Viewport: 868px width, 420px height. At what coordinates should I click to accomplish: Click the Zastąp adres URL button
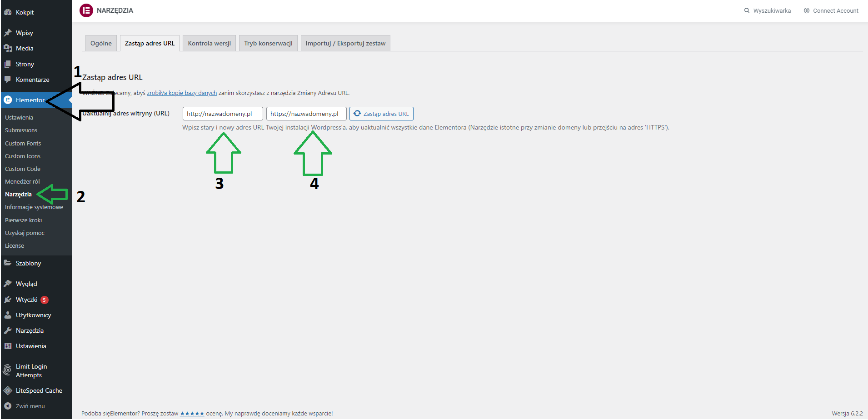click(381, 114)
